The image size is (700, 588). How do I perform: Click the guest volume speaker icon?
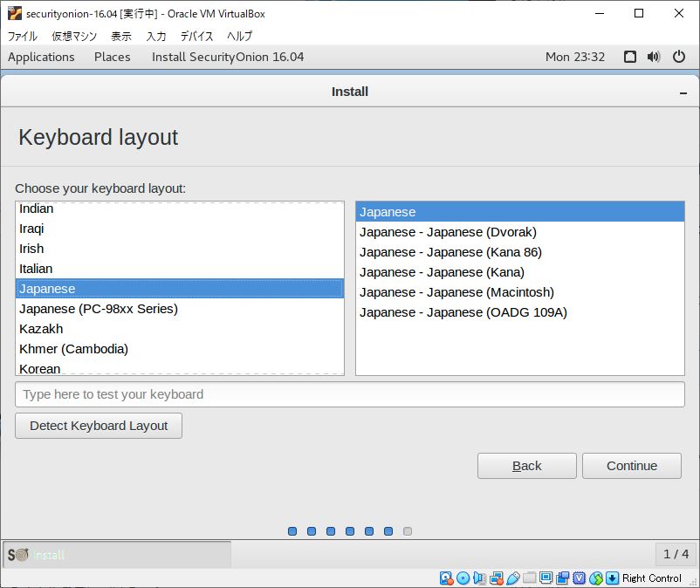[x=654, y=57]
